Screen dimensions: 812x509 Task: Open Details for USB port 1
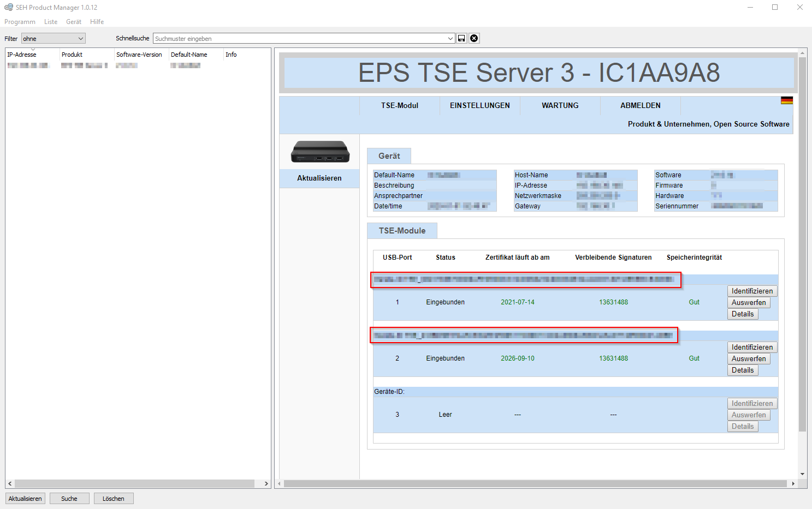tap(742, 314)
